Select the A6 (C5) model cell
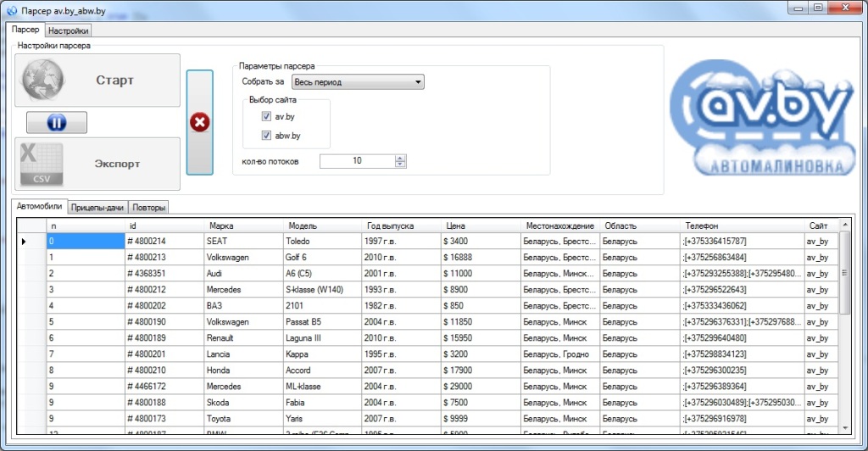 pyautogui.click(x=323, y=273)
